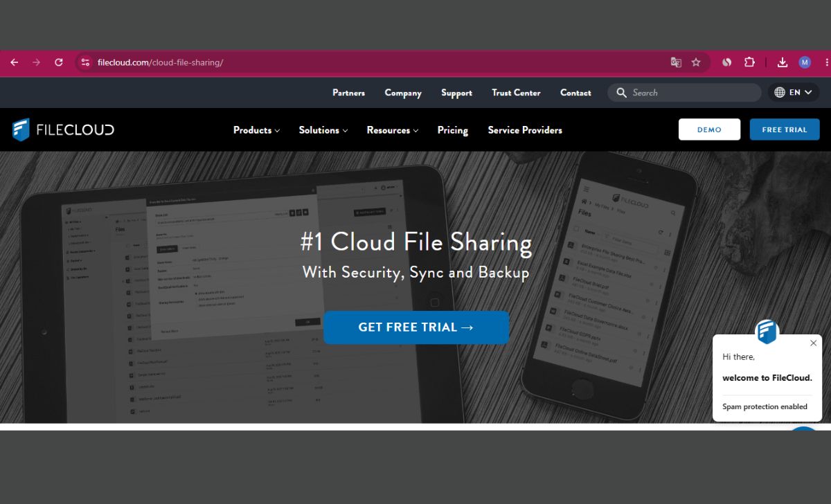The height and width of the screenshot is (504, 831).
Task: Open the Trust Center link
Action: [x=516, y=93]
